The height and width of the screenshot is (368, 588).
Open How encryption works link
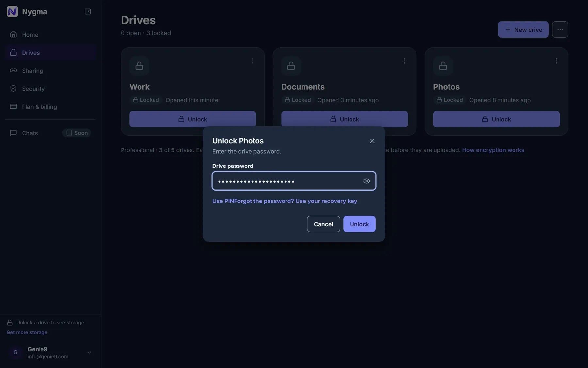pos(493,150)
